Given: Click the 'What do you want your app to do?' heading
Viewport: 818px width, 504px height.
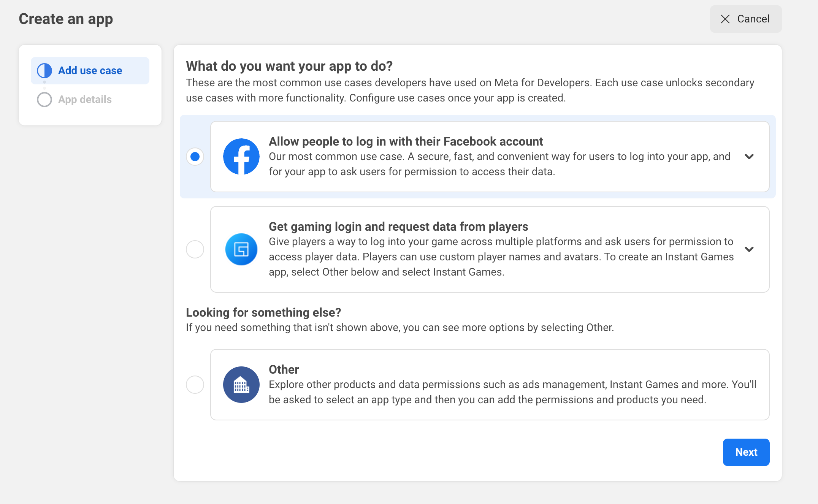Looking at the screenshot, I should tap(289, 66).
